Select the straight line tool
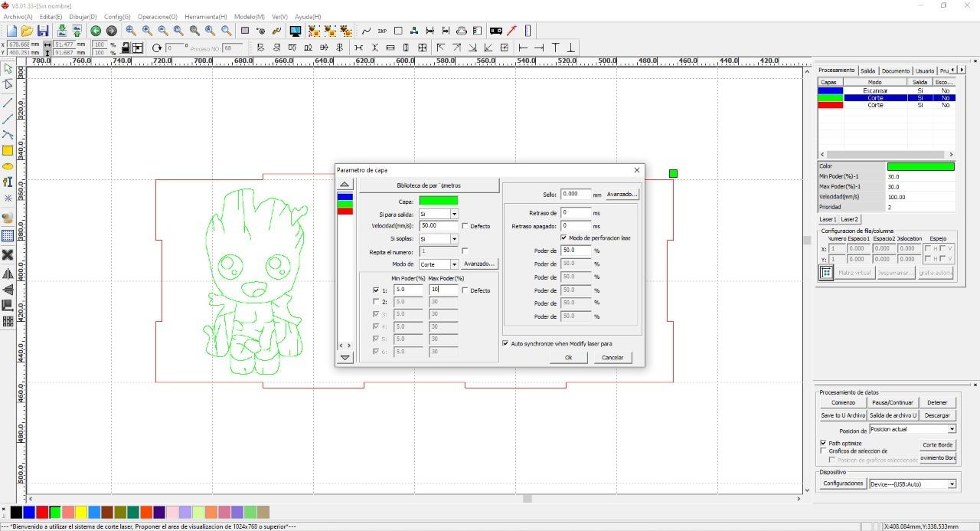The image size is (980, 531). click(8, 102)
